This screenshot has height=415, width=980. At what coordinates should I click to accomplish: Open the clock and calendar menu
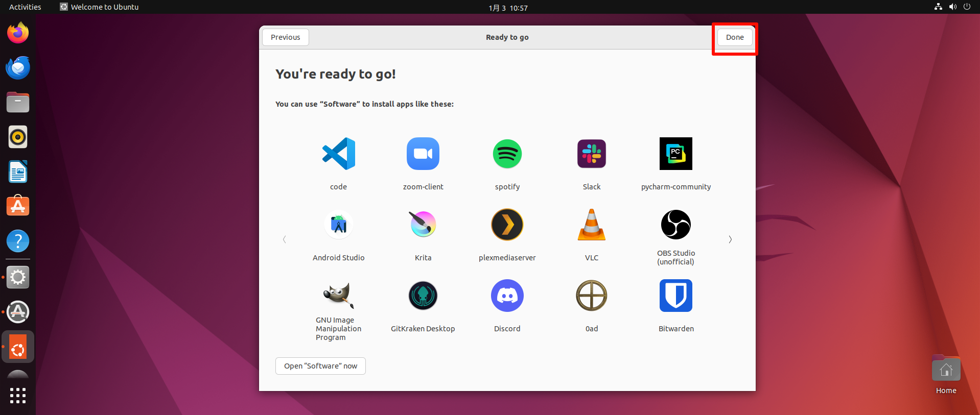(508, 8)
